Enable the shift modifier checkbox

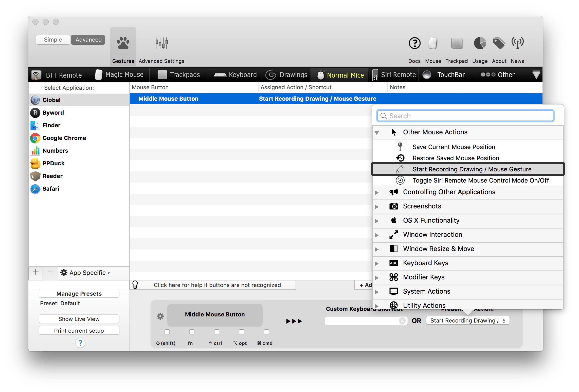coord(167,332)
